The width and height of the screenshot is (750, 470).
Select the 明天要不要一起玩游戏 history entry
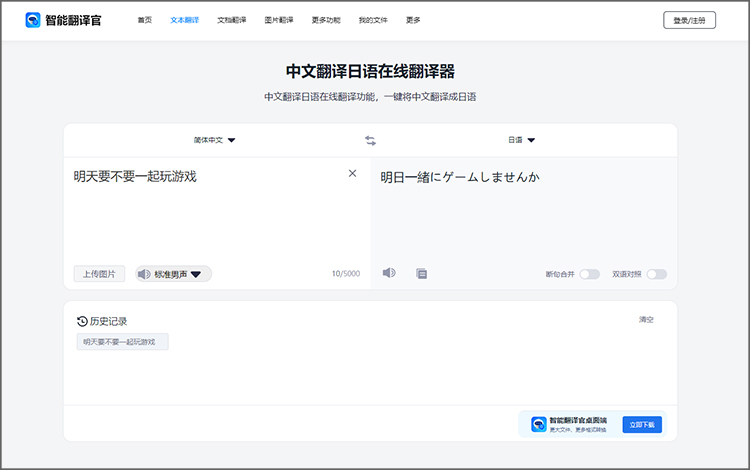tap(123, 342)
